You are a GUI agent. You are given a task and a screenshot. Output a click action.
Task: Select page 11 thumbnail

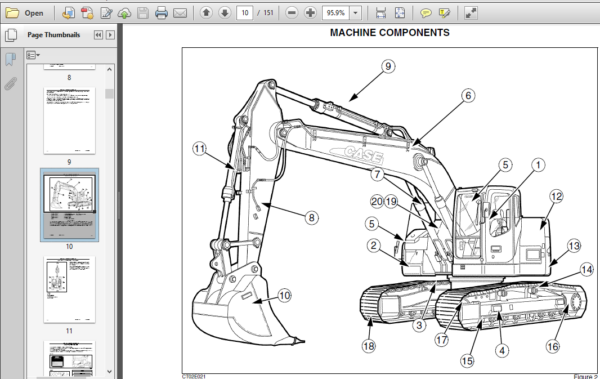click(69, 290)
